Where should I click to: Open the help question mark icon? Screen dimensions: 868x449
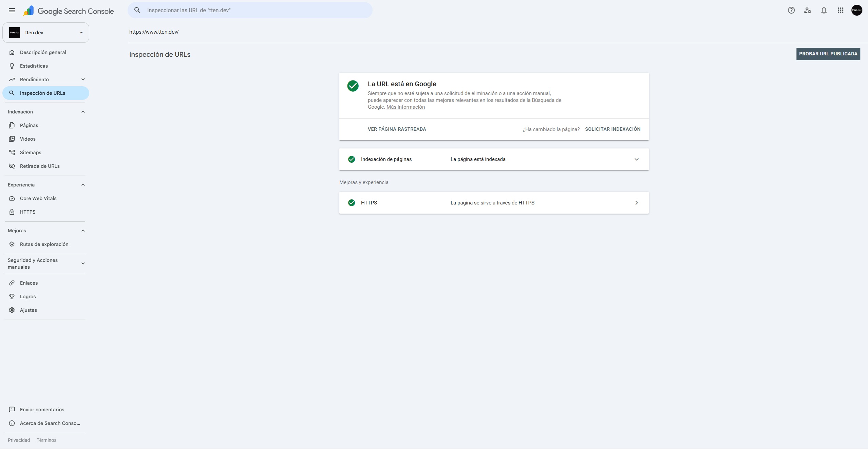pos(791,10)
